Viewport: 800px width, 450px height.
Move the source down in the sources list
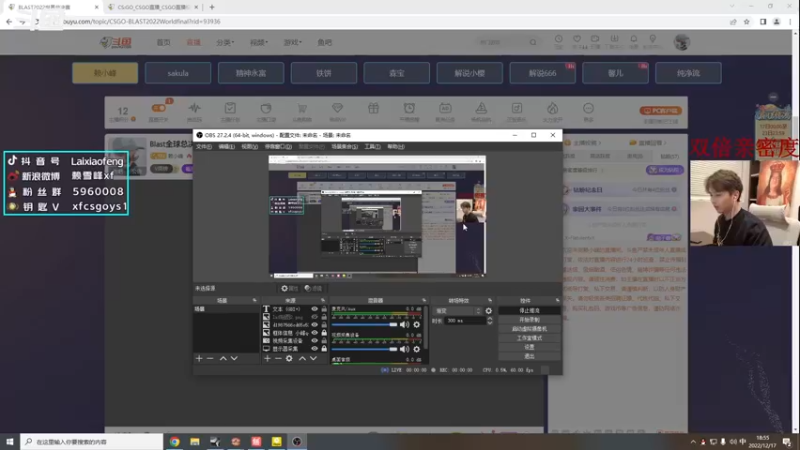coord(313,359)
